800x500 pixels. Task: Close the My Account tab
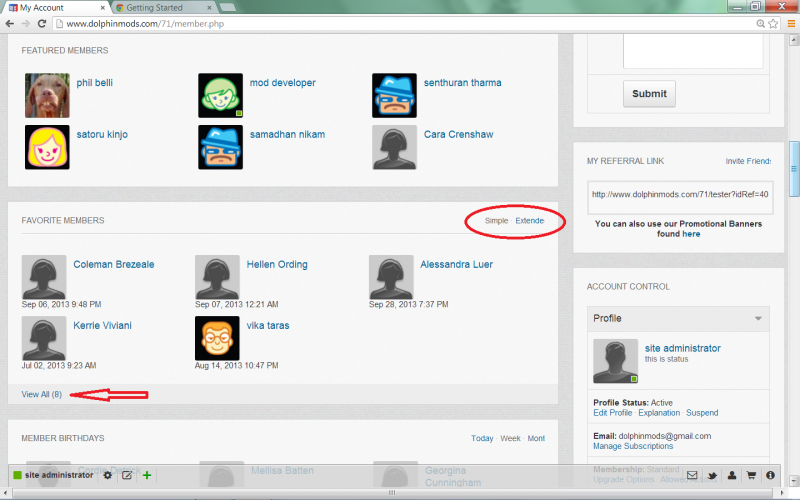tap(103, 8)
